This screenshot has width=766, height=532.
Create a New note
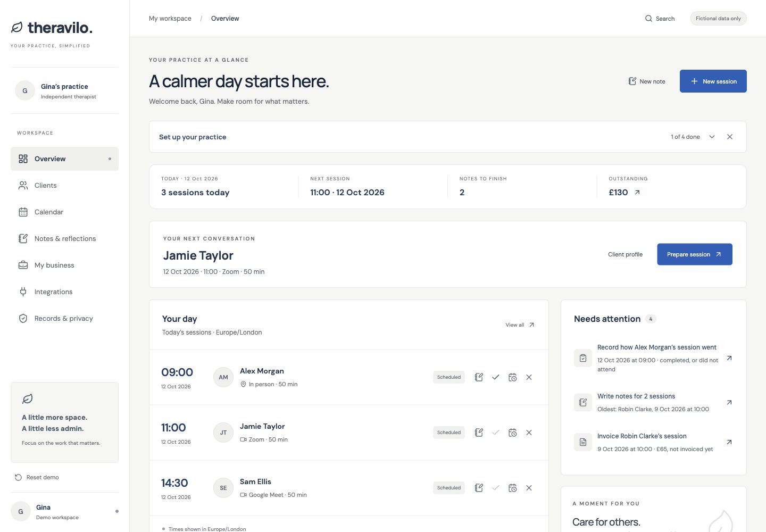pos(647,81)
